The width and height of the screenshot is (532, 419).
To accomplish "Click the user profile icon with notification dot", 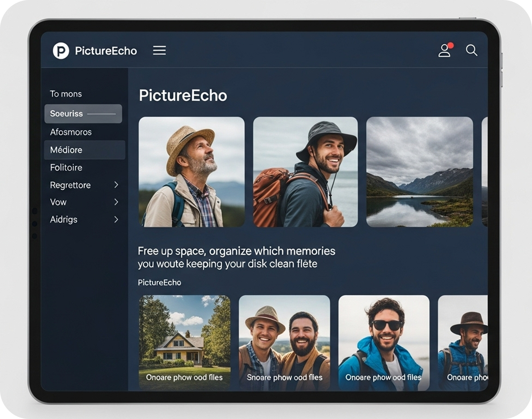I will click(x=444, y=51).
